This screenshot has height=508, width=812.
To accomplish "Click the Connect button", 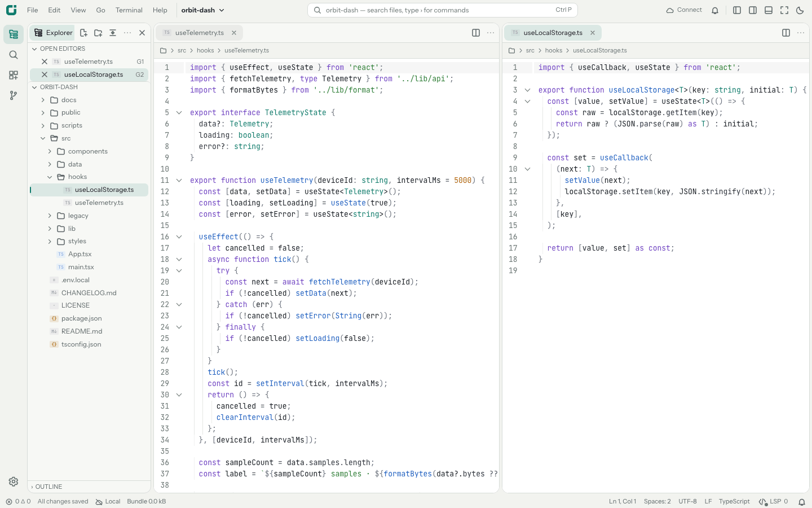I will click(x=684, y=10).
